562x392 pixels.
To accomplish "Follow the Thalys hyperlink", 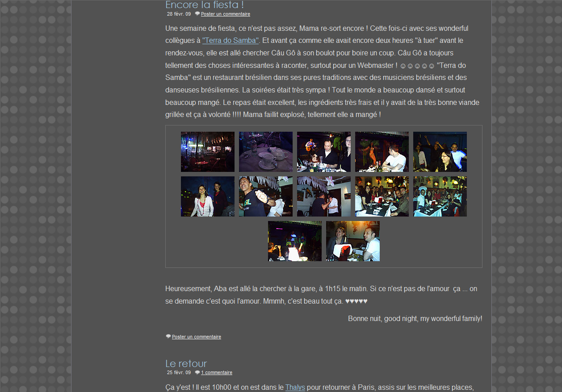I will pos(295,388).
